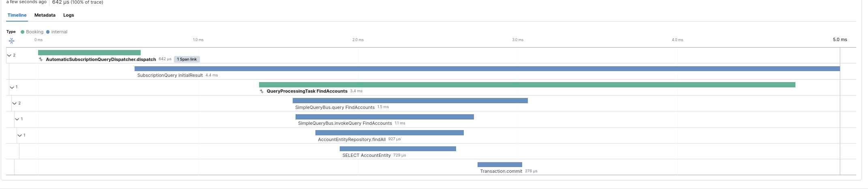Click the 642 μs duration beside dispatch

(165, 59)
